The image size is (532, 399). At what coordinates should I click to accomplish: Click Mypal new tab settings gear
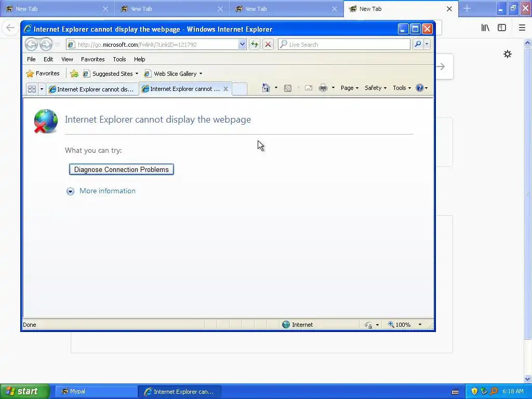[507, 54]
